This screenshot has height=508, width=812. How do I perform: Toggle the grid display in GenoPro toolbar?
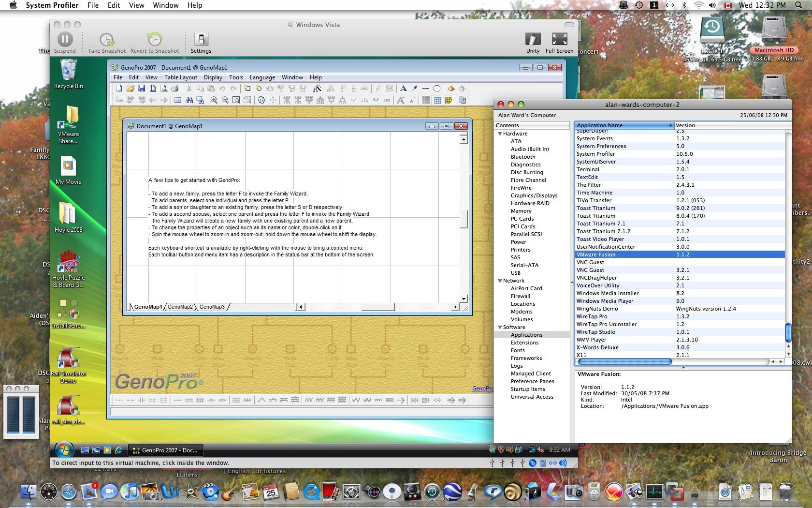point(437,100)
